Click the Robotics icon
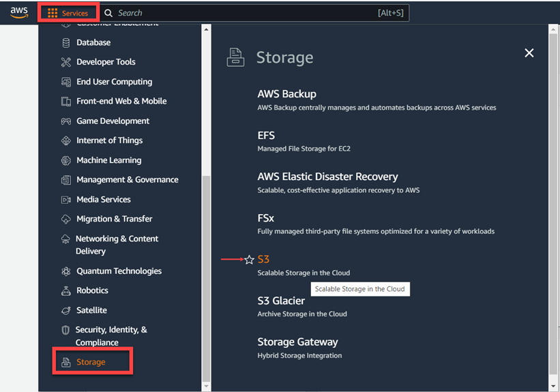Image resolution: width=560 pixels, height=392 pixels. click(66, 290)
